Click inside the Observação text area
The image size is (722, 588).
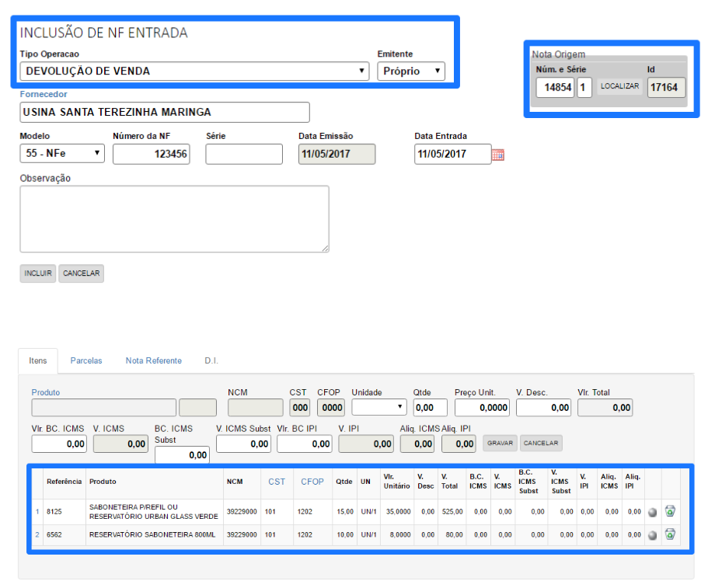[x=174, y=218]
